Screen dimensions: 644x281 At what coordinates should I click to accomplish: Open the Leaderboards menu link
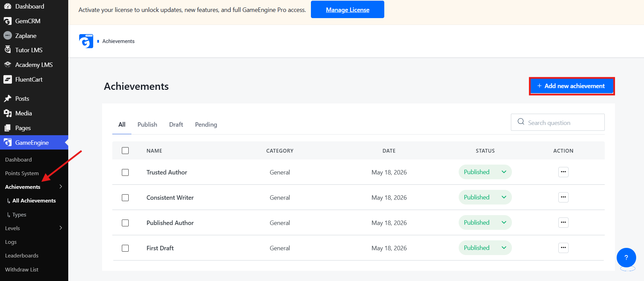tap(22, 255)
